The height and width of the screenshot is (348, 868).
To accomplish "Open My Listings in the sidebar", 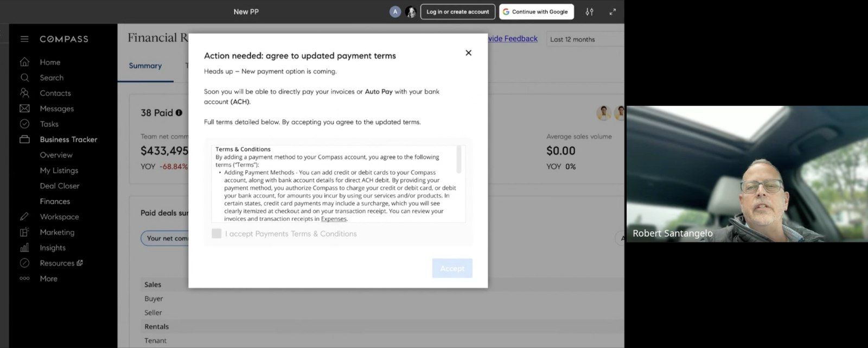I will pos(59,170).
